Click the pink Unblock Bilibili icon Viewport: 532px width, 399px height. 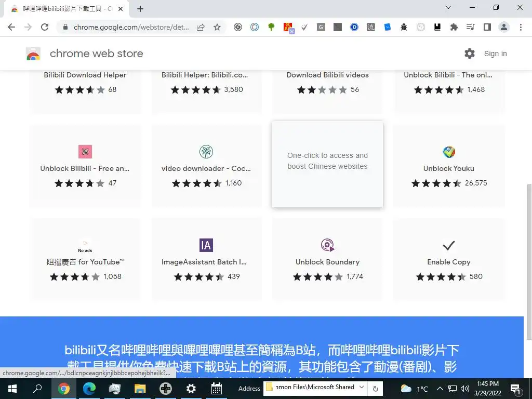(85, 152)
